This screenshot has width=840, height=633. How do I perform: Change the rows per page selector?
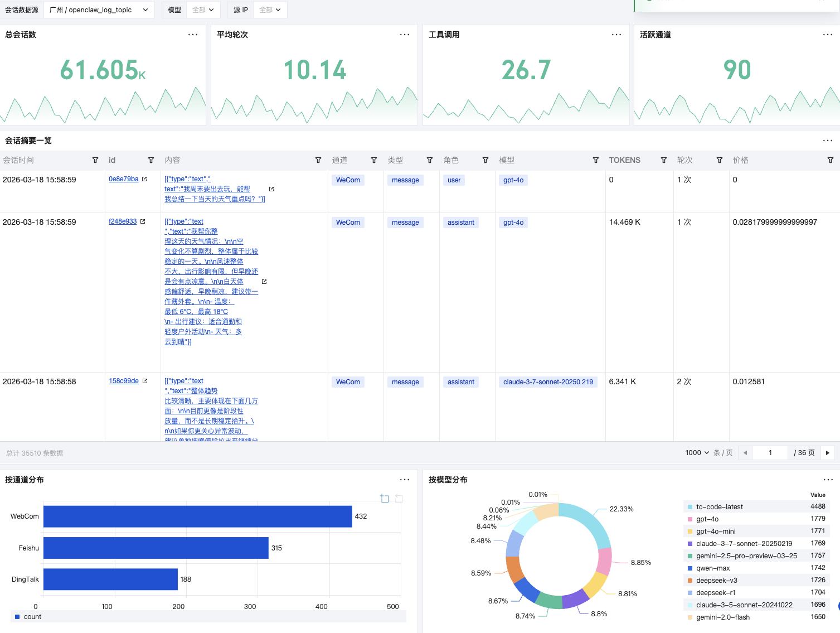point(697,453)
